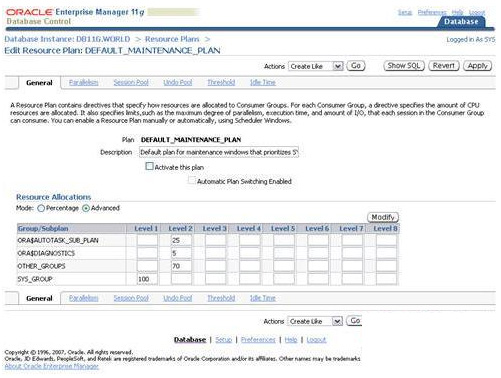501x378 pixels.
Task: Click the footer Preferences link
Action: [x=258, y=340]
